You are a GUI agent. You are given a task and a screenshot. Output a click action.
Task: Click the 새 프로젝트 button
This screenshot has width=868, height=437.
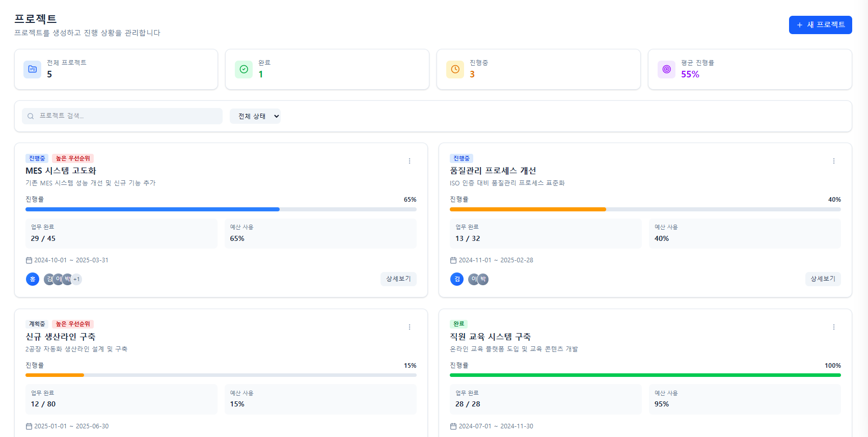coord(820,25)
